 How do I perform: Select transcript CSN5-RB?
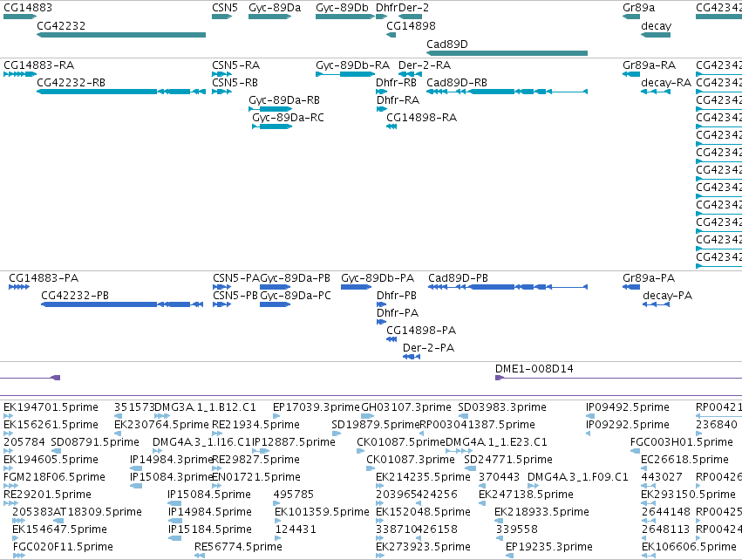[x=235, y=82]
